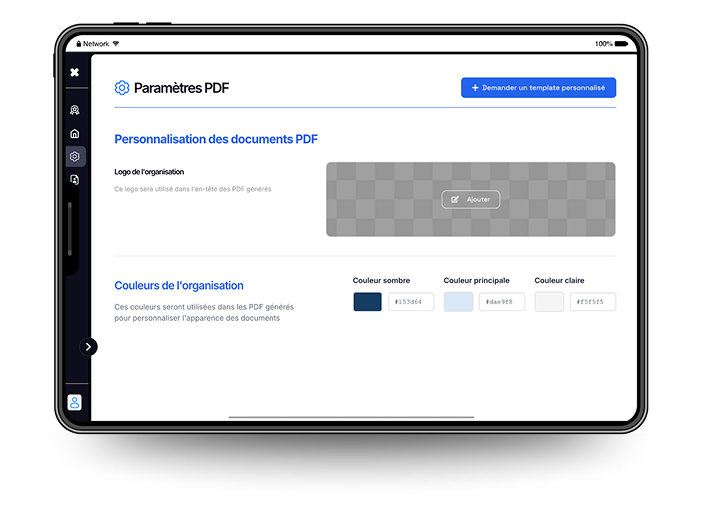Open the award badge sidebar icon
This screenshot has width=702, height=516.
pos(75,110)
